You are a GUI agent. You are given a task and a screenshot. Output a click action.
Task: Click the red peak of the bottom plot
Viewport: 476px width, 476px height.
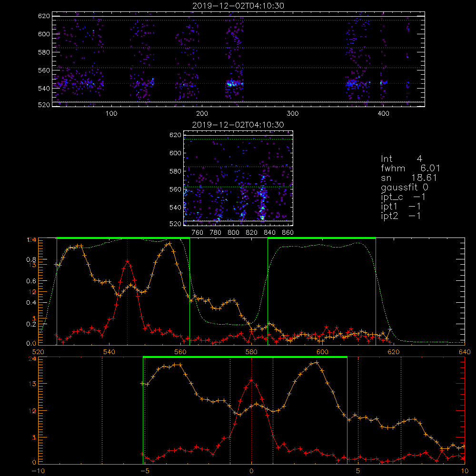pyautogui.click(x=251, y=380)
